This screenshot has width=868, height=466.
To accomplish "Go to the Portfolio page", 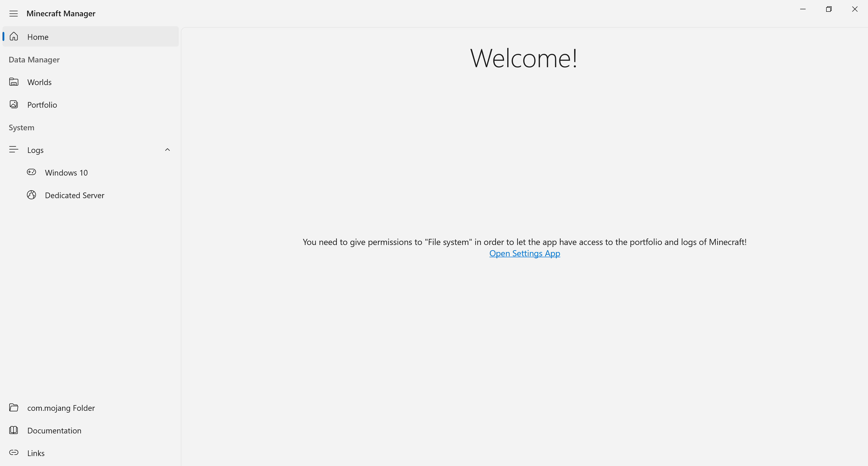I will pos(42,105).
